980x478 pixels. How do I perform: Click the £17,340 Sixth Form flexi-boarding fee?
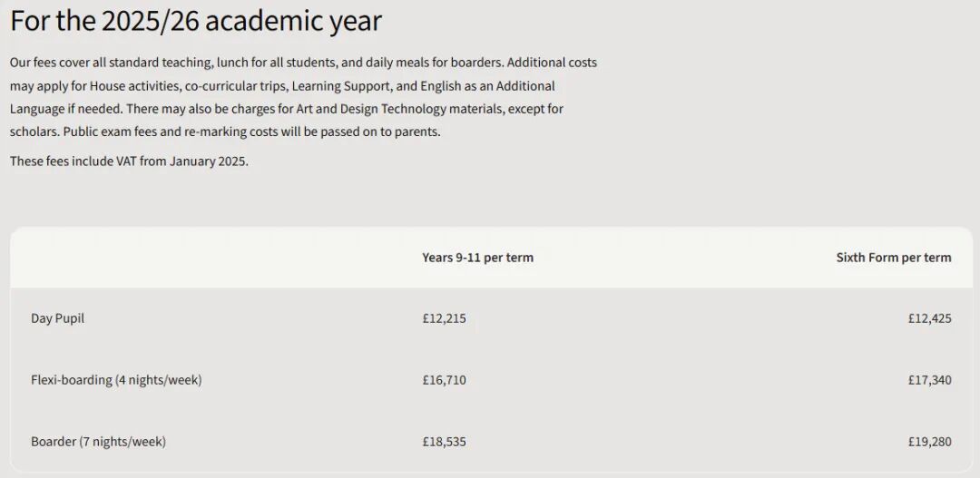(x=929, y=380)
